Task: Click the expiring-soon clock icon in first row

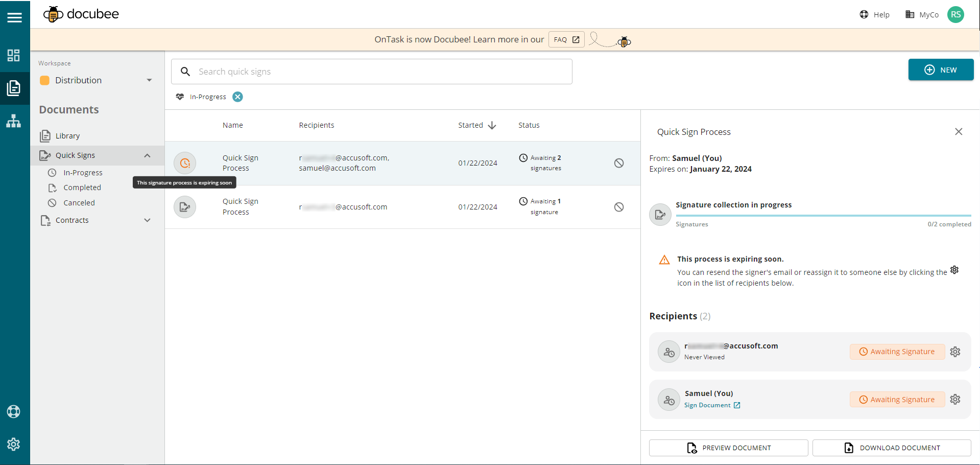Action: pos(185,163)
